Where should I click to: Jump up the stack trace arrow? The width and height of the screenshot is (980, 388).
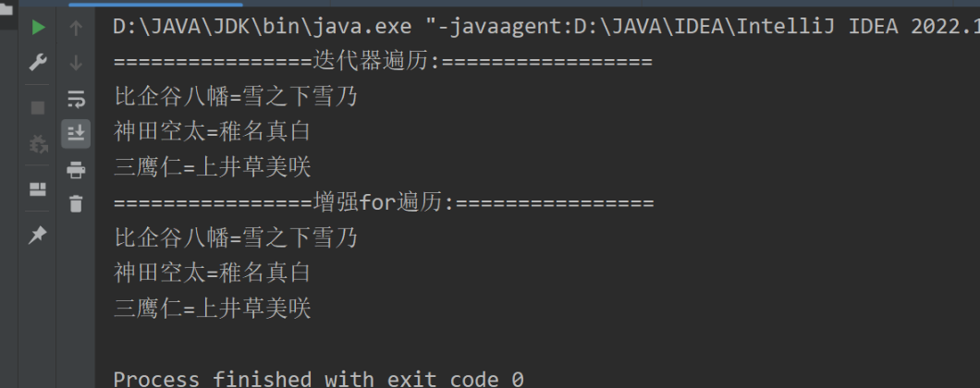coord(76,28)
